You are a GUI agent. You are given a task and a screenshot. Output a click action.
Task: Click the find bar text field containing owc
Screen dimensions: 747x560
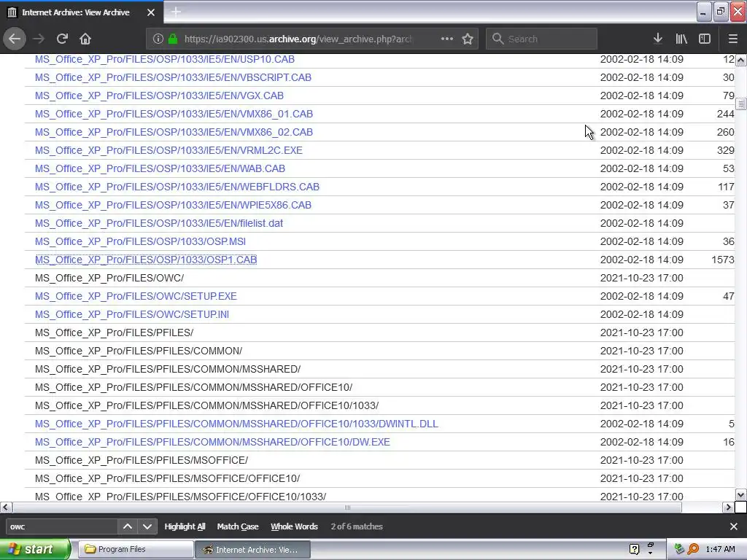(61, 526)
